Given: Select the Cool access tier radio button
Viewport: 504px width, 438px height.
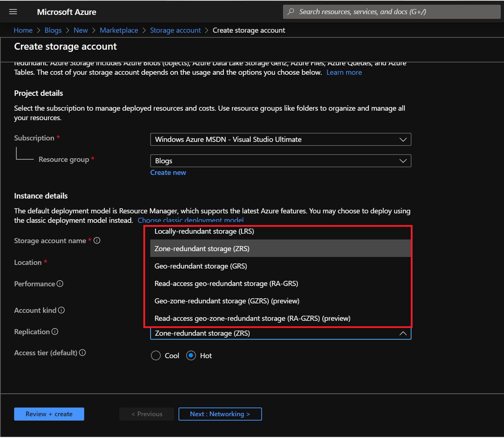Looking at the screenshot, I should [x=156, y=355].
